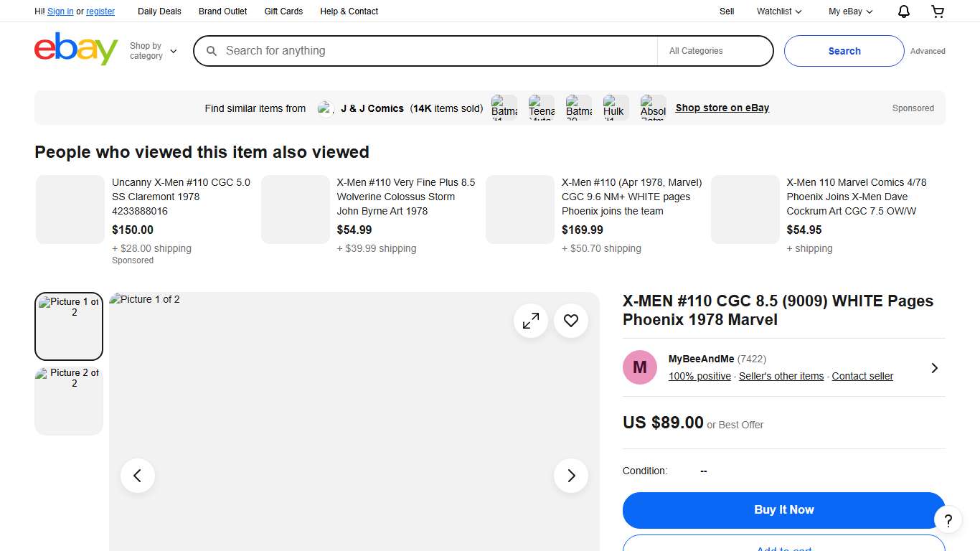
Task: Add item to watchlist with heart icon
Action: tap(571, 321)
